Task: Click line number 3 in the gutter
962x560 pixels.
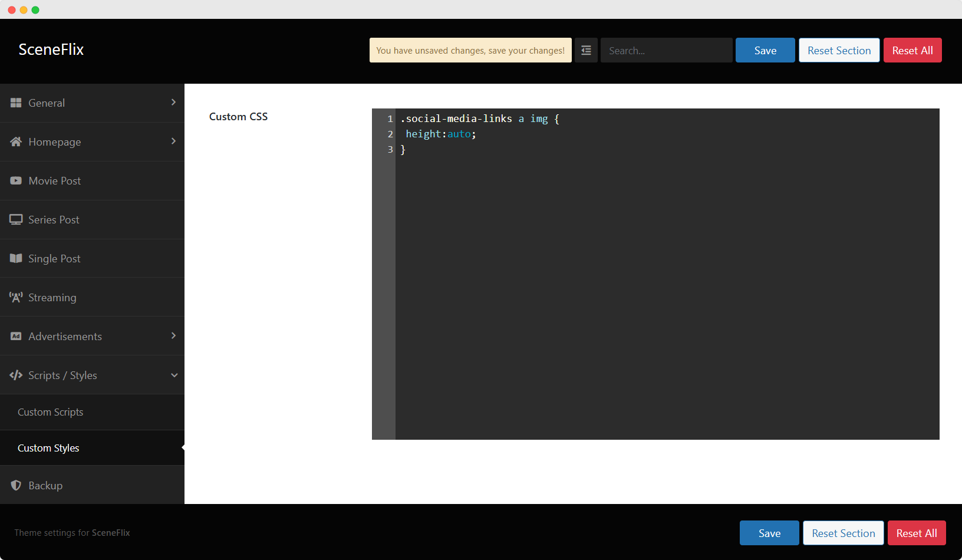Action: pos(390,149)
